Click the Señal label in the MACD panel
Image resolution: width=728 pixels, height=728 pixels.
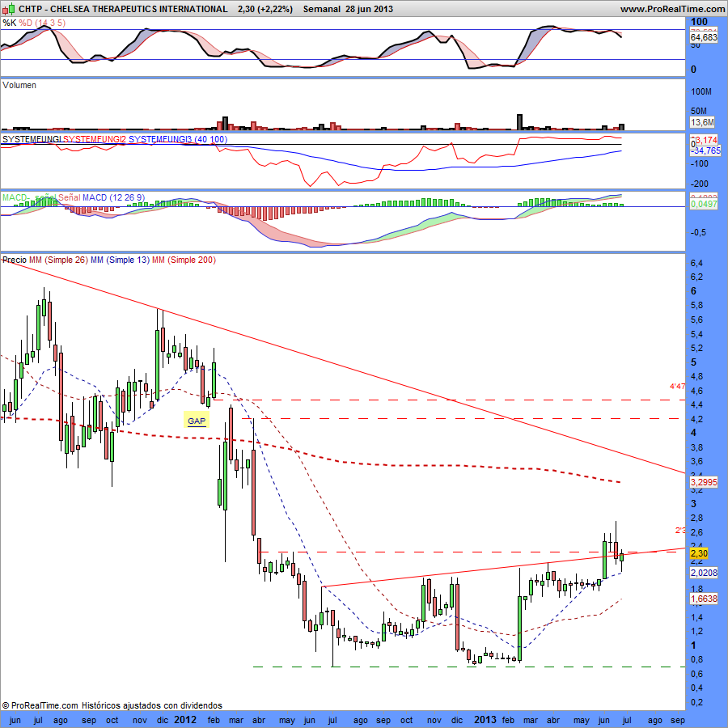[x=70, y=198]
